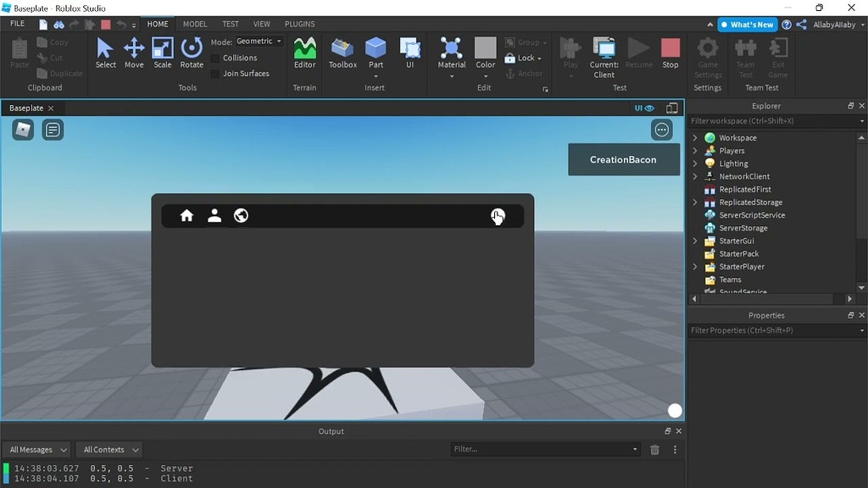
Task: Expand the Workspace tree item
Action: click(695, 137)
